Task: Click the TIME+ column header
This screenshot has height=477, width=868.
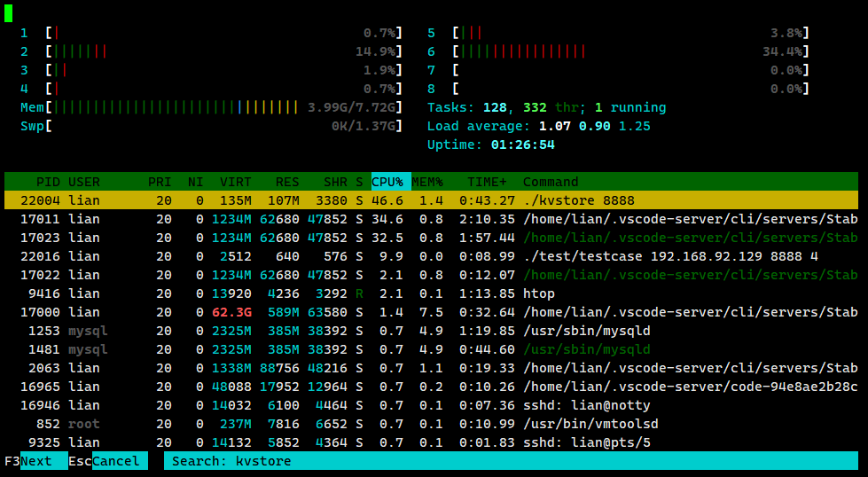Action: coord(487,182)
